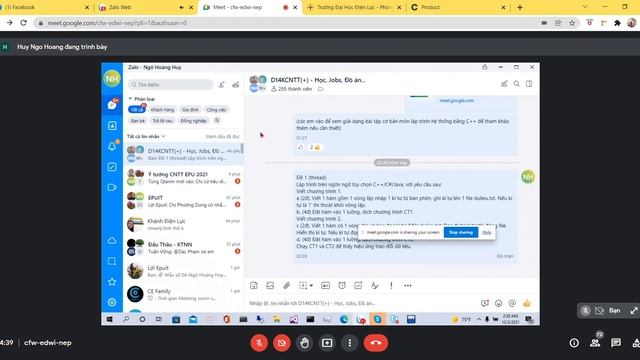This screenshot has height=360, width=640.
Task: Select the Đồng nghiệp filter tag
Action: coord(193,121)
